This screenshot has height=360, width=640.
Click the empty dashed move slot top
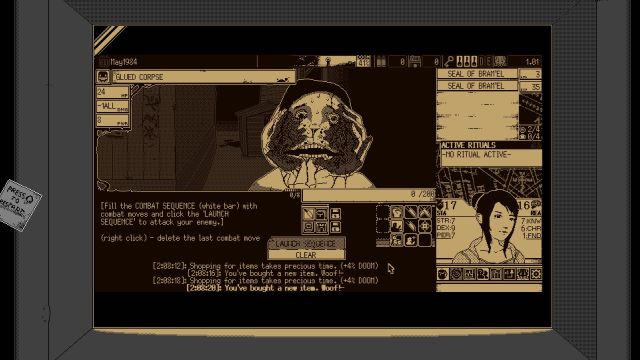[383, 213]
